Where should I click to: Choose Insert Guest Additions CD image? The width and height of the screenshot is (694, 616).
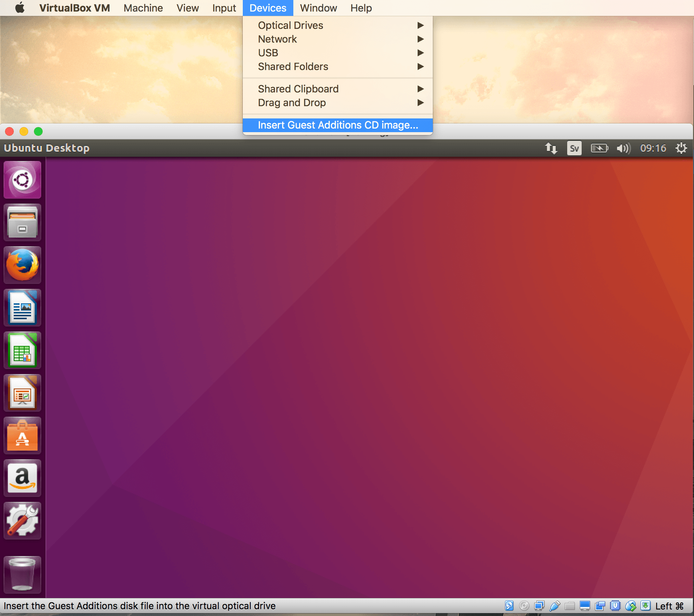click(x=338, y=125)
